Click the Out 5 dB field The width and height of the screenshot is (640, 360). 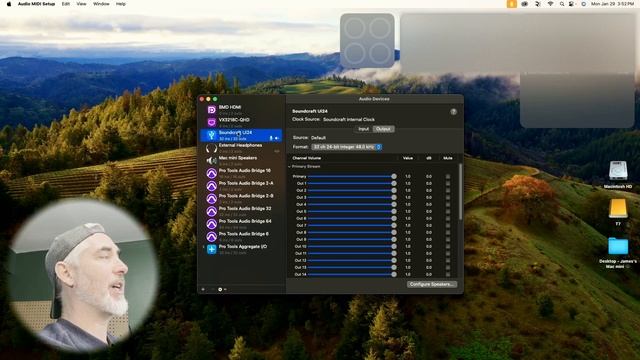pos(429,211)
